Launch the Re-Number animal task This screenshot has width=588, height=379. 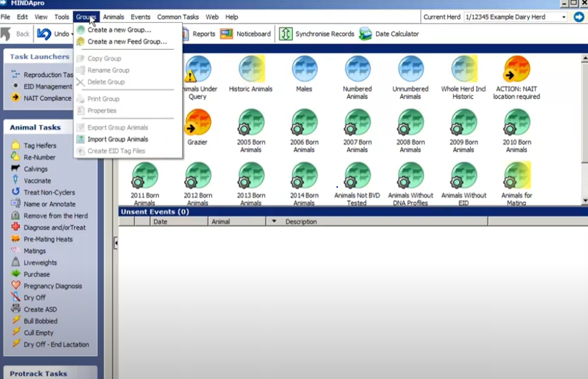40,157
